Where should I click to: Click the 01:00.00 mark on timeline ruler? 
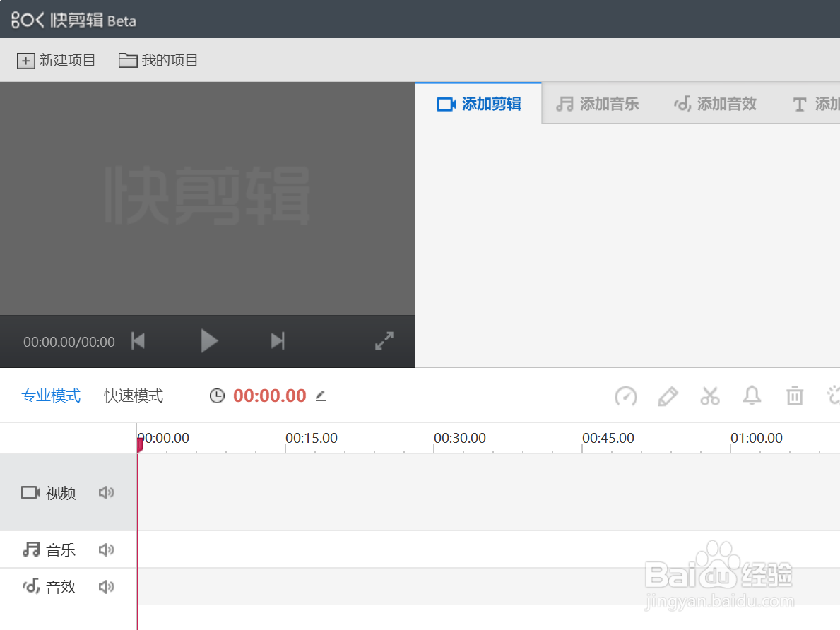click(757, 438)
